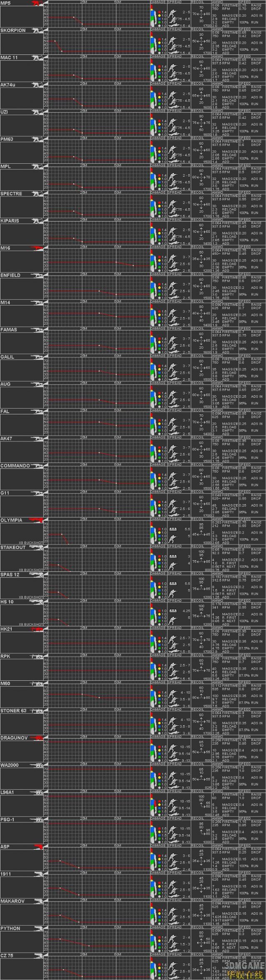Select the red Dragunov sniper rifle icon
Screen dimensions: 266x980
(x=37, y=738)
